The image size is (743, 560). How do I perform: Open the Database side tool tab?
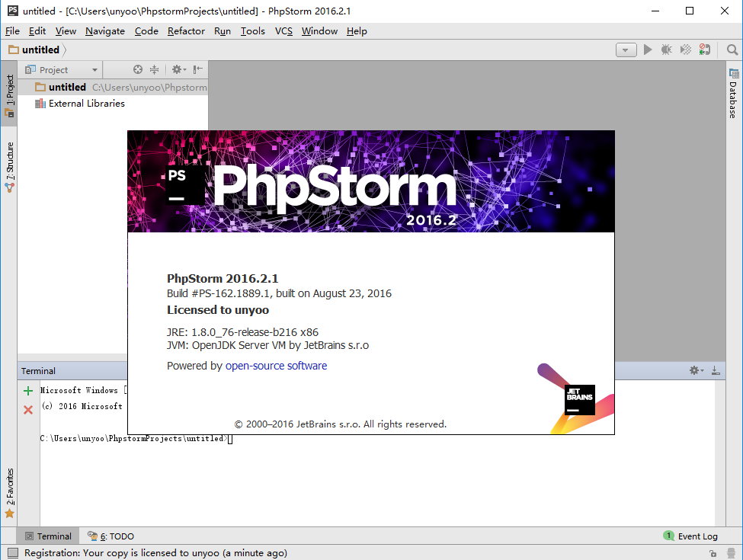click(x=733, y=94)
